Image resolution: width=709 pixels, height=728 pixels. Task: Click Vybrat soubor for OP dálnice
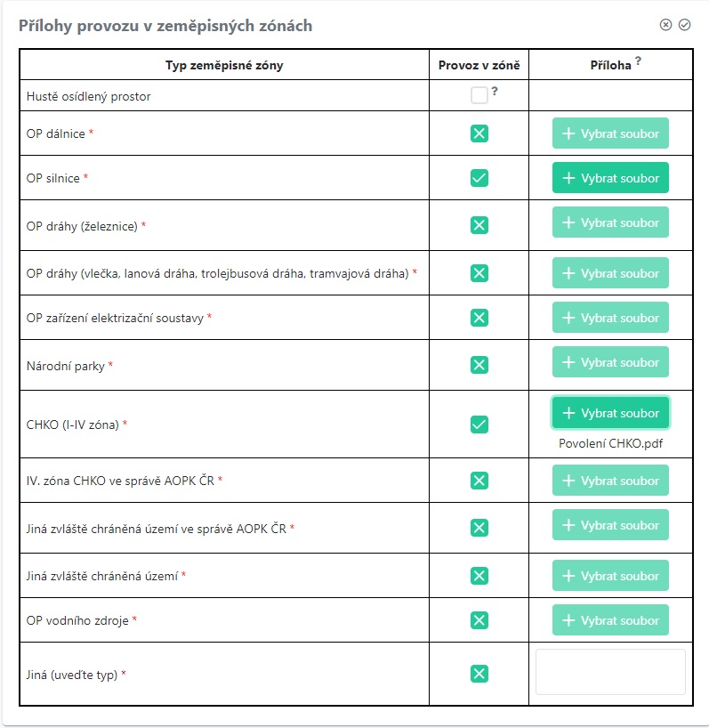click(x=610, y=133)
